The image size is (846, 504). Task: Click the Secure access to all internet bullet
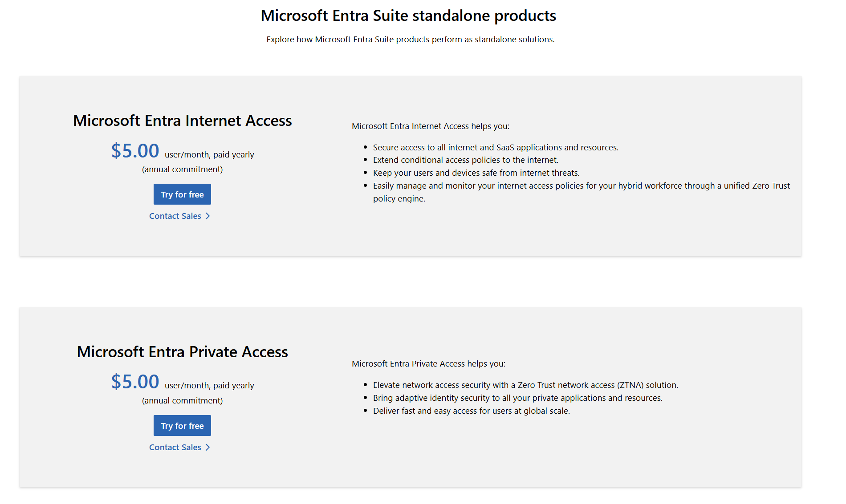point(495,148)
